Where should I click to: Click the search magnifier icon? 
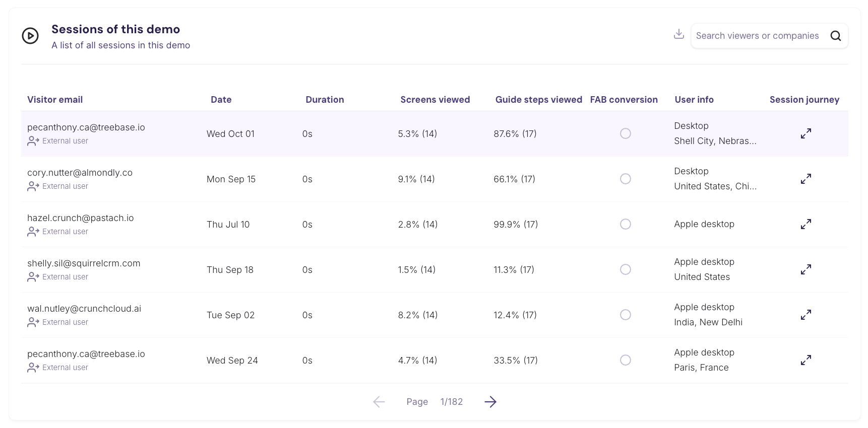835,36
